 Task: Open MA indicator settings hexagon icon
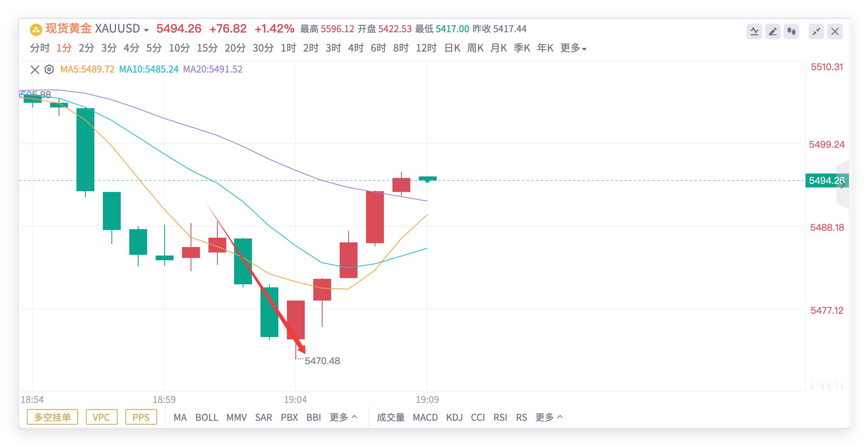tap(49, 69)
